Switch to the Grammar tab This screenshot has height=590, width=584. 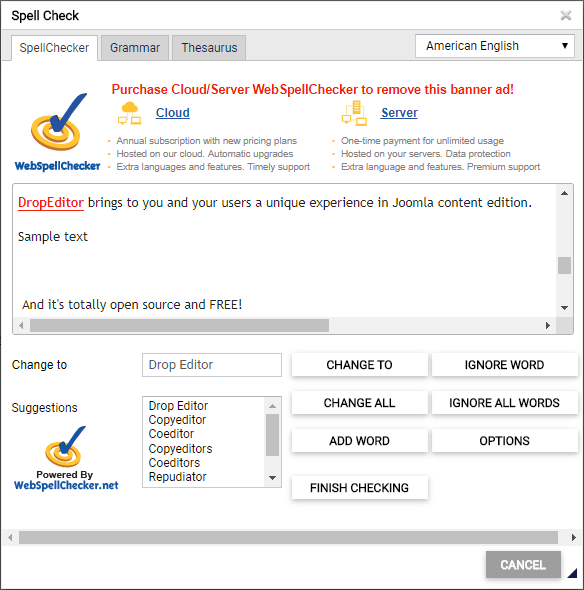(x=135, y=48)
